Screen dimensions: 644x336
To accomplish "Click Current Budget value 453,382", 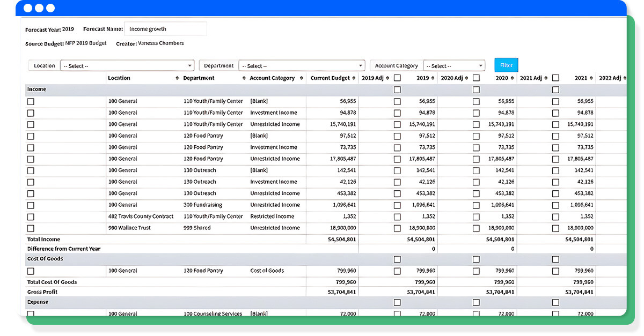I will tap(347, 193).
